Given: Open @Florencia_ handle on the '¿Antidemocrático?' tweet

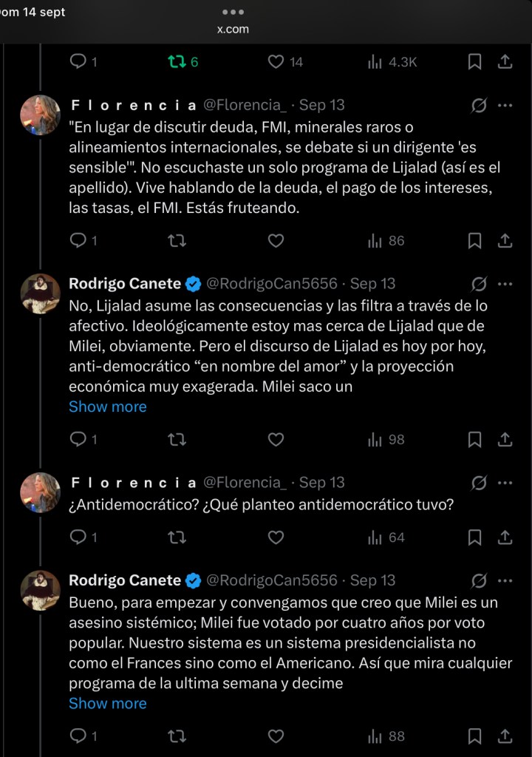Looking at the screenshot, I should click(245, 483).
